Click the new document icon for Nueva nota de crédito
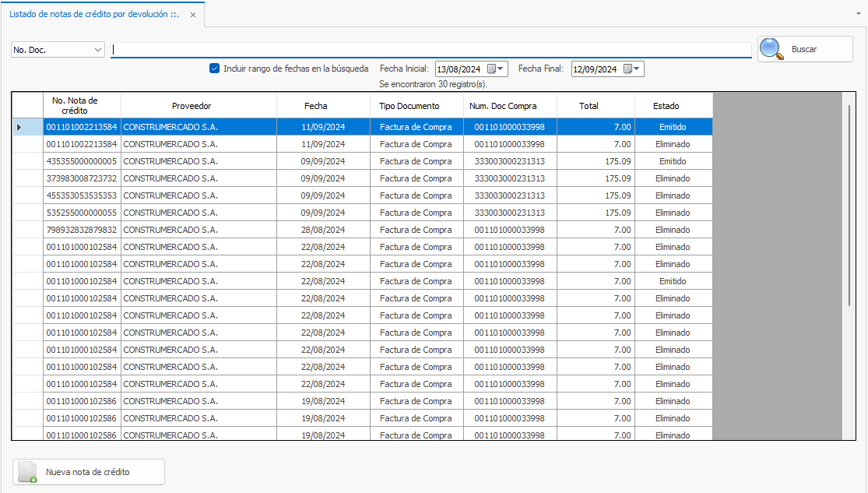Viewport: 868px width, 493px height. coord(28,472)
